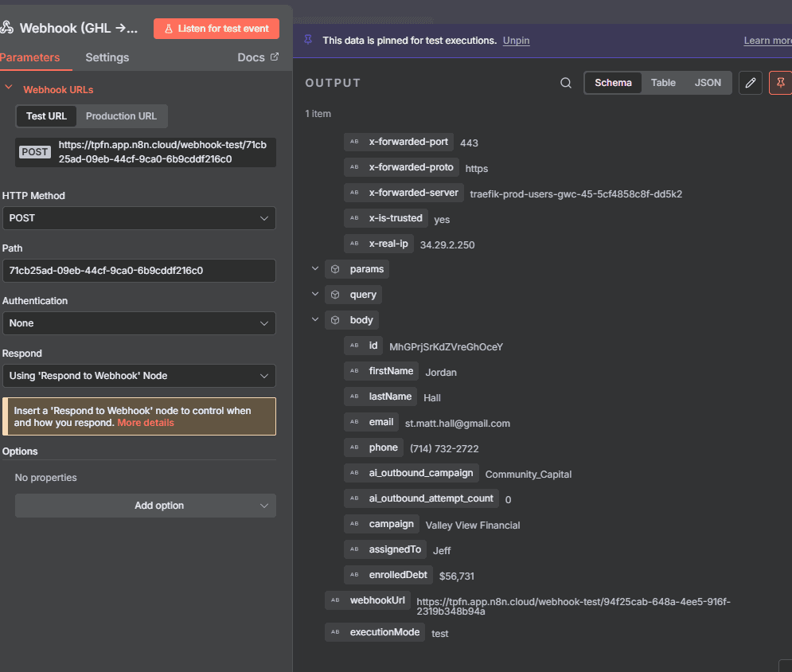This screenshot has width=792, height=672.
Task: Click the enrolledDebt field pill
Action: click(x=388, y=575)
